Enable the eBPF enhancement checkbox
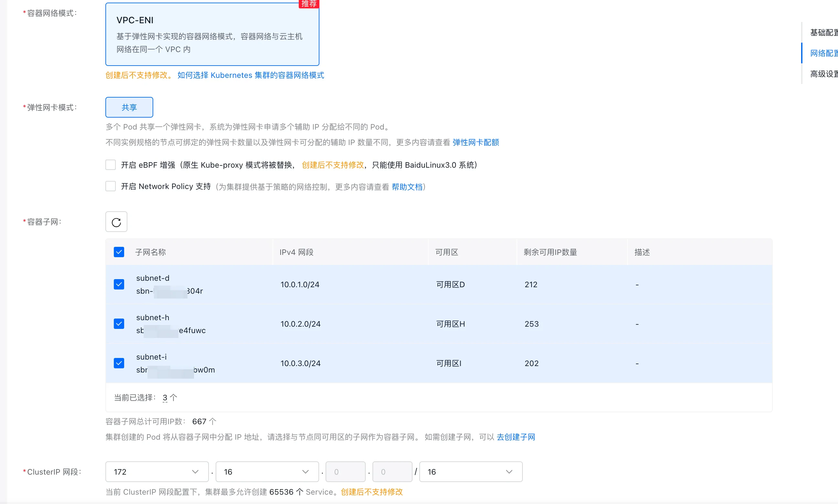838x504 pixels. 111,165
